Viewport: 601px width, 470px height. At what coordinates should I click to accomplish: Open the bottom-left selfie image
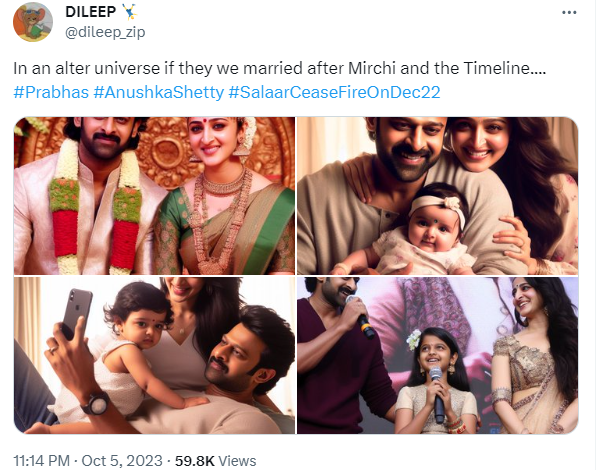[x=154, y=356]
